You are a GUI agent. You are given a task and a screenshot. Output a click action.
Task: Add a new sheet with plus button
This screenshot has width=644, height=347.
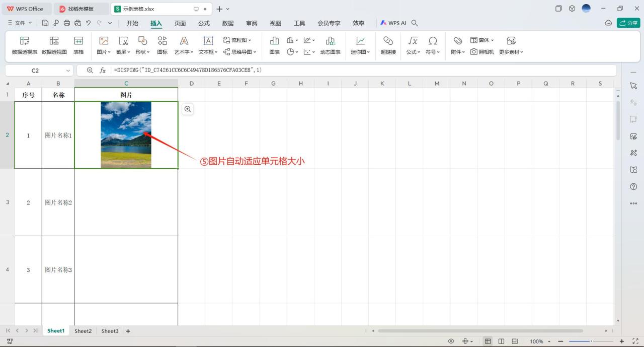click(128, 331)
